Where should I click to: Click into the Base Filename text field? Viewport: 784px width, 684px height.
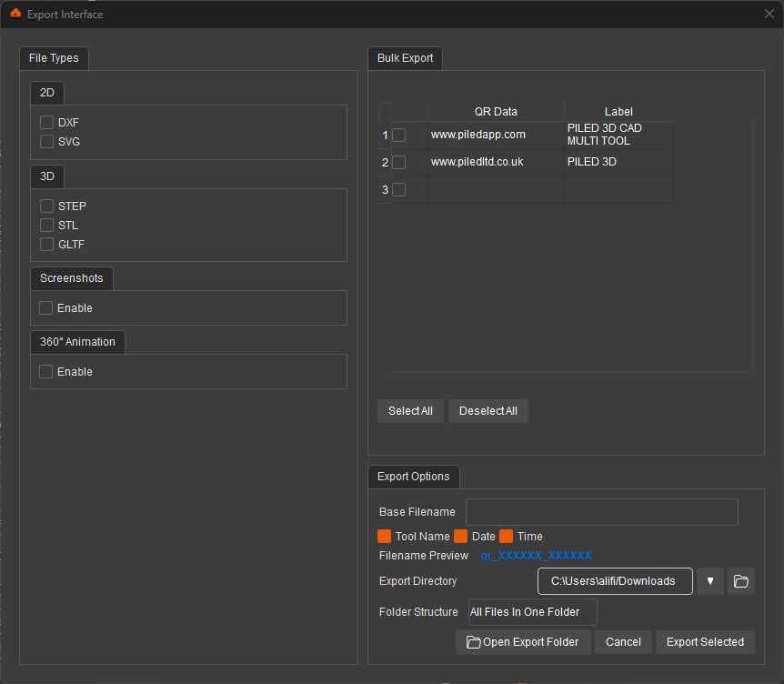pyautogui.click(x=601, y=512)
